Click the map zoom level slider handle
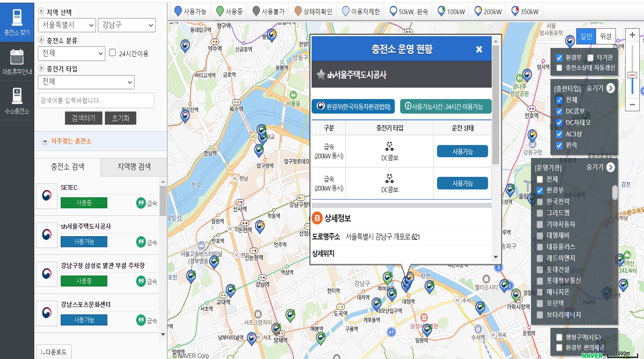The image size is (644, 359). [x=632, y=75]
